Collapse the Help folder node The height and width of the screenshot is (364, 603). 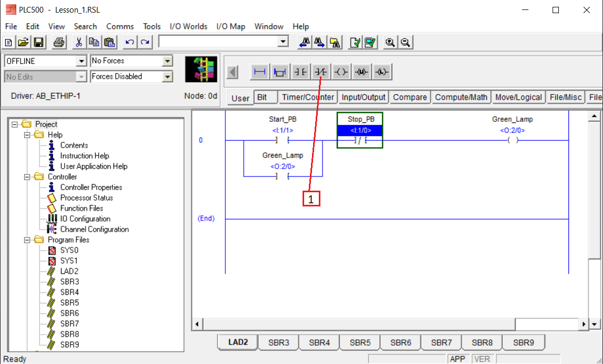click(x=27, y=135)
